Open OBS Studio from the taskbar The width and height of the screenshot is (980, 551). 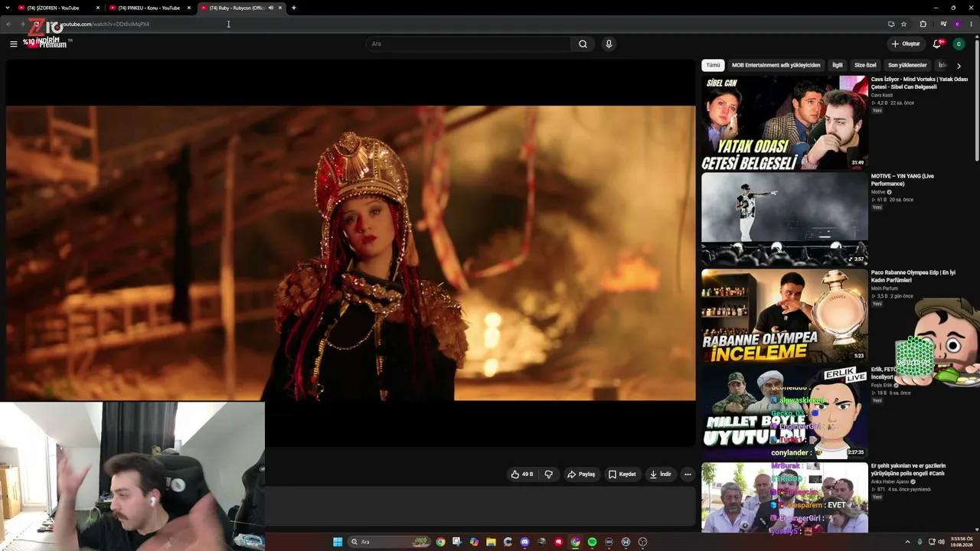[642, 542]
